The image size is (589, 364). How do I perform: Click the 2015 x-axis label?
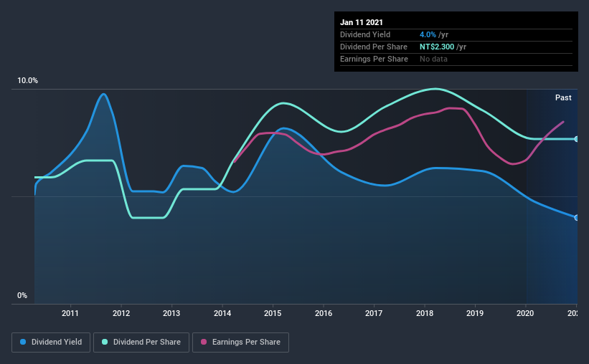[273, 313]
